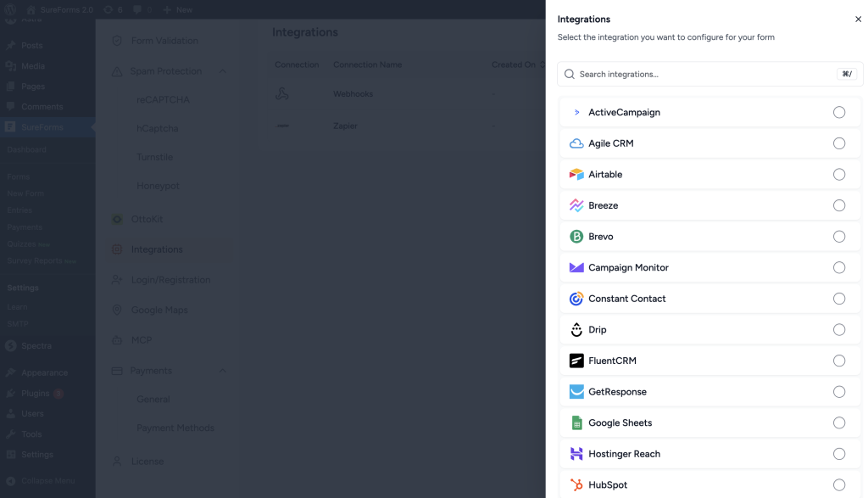The height and width of the screenshot is (498, 868).
Task: Click the Zapier connection row name
Action: tap(345, 126)
